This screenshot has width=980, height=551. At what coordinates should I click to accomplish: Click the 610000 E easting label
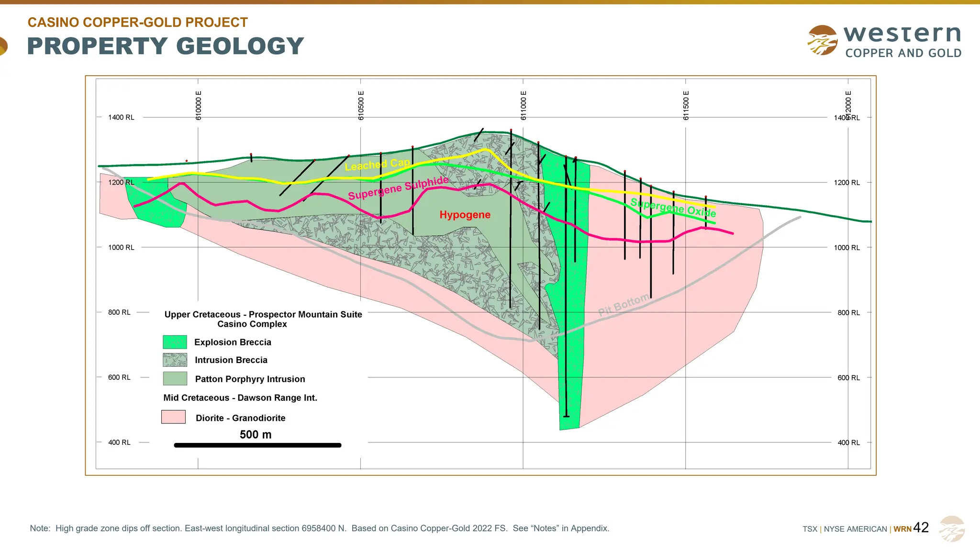(x=199, y=105)
